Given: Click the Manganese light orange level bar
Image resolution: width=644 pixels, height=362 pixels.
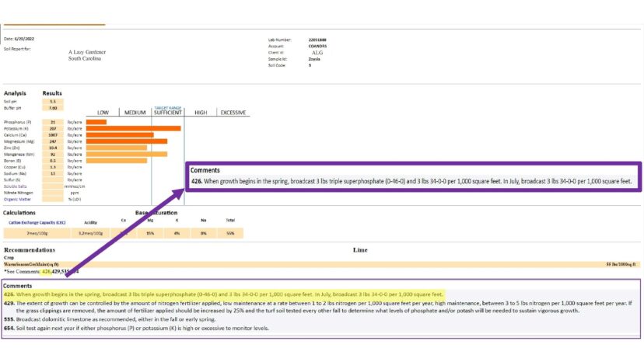Looking at the screenshot, I should coord(127,155).
